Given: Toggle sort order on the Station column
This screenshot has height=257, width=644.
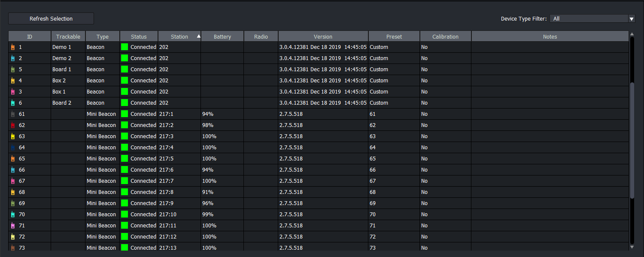Looking at the screenshot, I should pos(179,37).
